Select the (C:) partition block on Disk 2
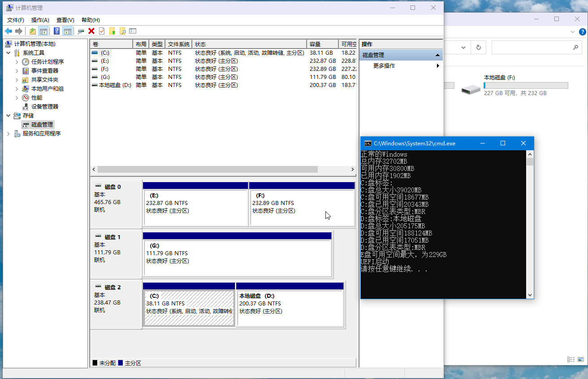 pyautogui.click(x=189, y=304)
